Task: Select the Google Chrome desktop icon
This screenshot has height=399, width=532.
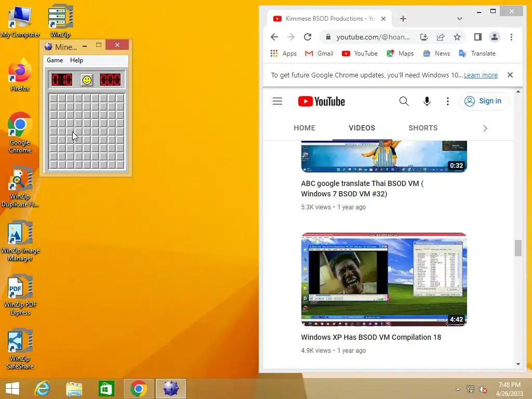Action: [20, 133]
